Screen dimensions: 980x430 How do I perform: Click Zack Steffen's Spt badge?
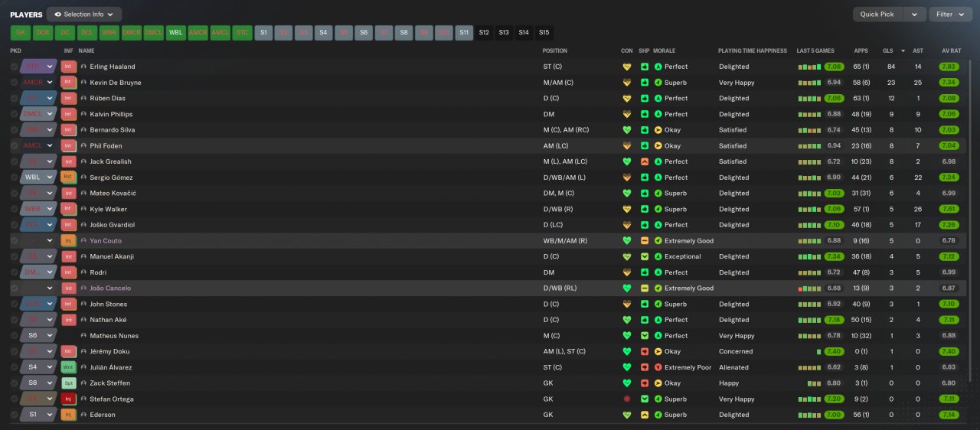(69, 383)
